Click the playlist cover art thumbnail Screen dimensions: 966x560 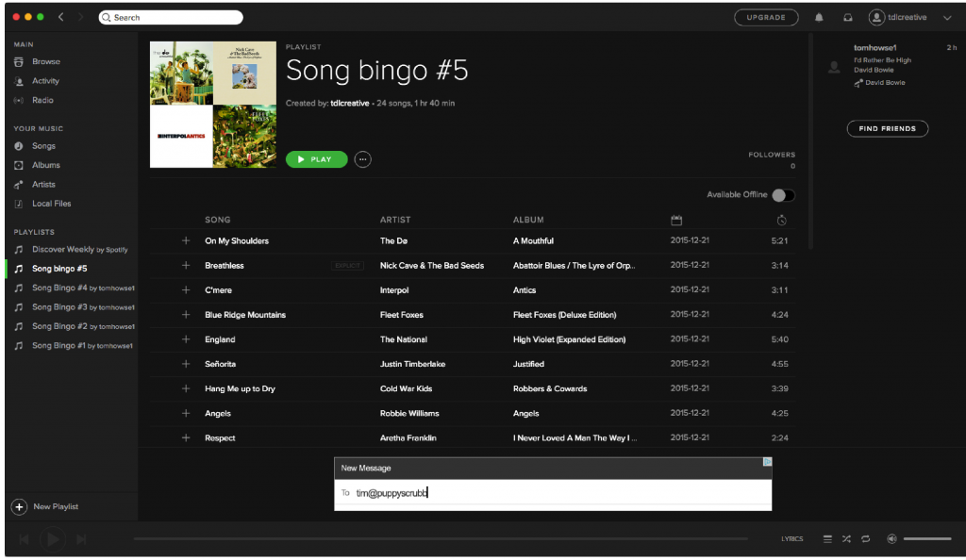pyautogui.click(x=213, y=104)
